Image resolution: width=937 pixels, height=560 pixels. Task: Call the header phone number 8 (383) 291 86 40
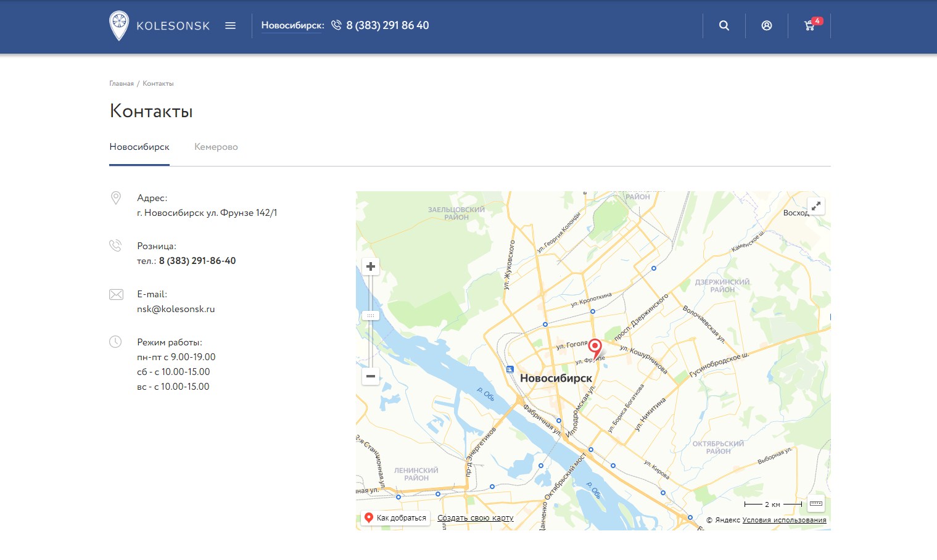click(x=387, y=26)
